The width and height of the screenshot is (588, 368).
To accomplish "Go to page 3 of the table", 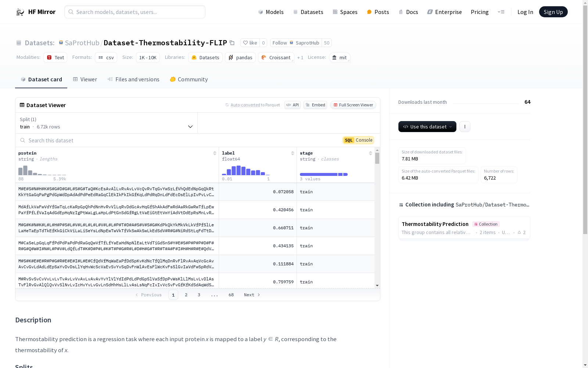I will pos(199,295).
